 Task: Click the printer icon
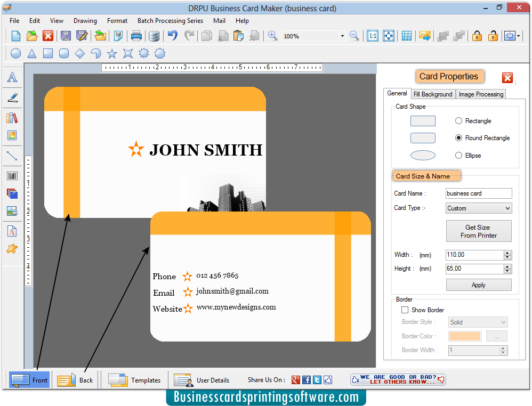coord(136,36)
